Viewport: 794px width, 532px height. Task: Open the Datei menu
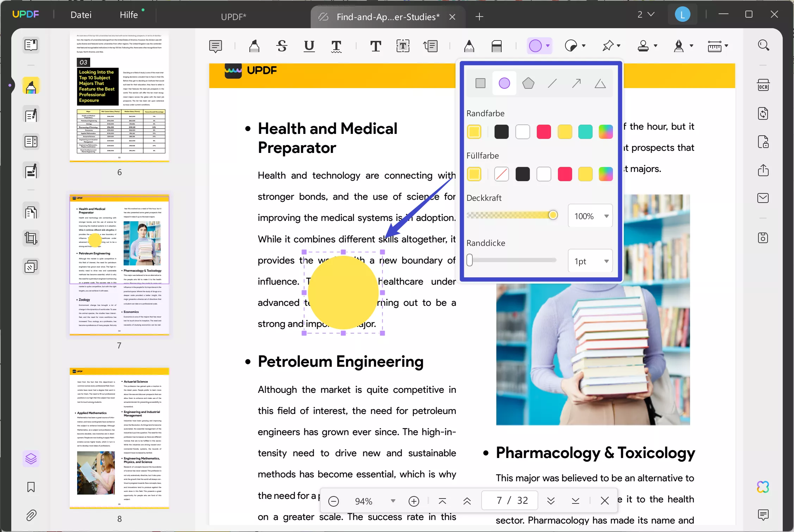click(81, 14)
